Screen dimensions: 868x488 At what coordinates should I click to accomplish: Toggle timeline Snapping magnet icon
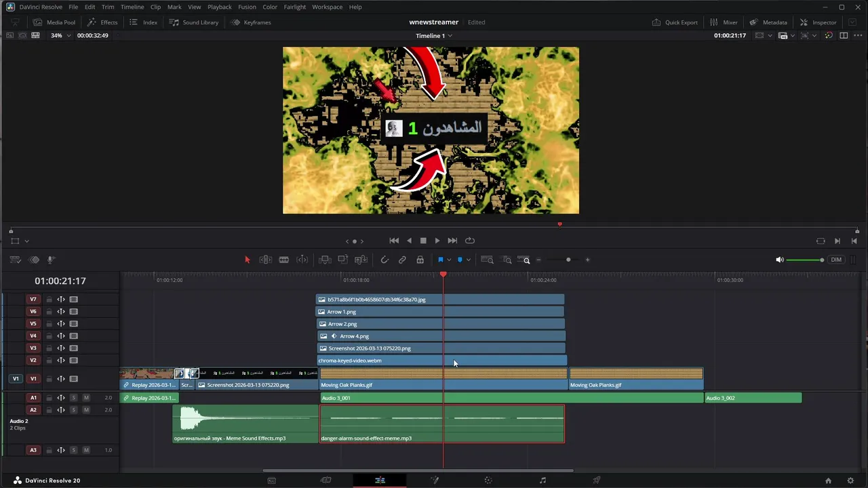(384, 260)
